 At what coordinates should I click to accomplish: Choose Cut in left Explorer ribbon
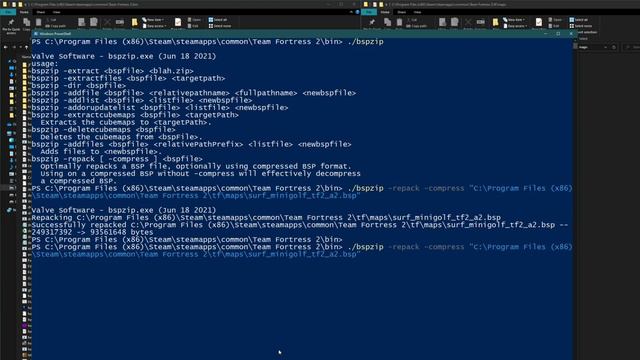(51, 20)
